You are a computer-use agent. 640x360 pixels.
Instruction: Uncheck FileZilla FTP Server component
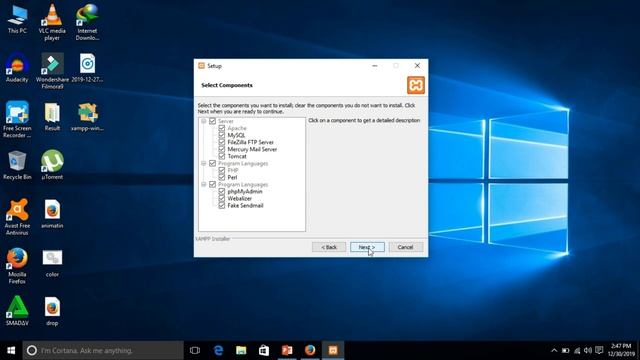coord(222,142)
